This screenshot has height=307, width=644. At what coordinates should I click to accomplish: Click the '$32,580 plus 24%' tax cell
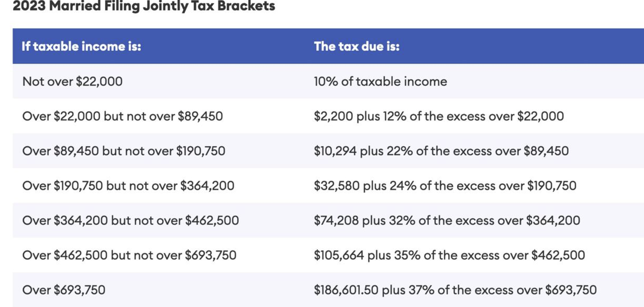tap(445, 186)
